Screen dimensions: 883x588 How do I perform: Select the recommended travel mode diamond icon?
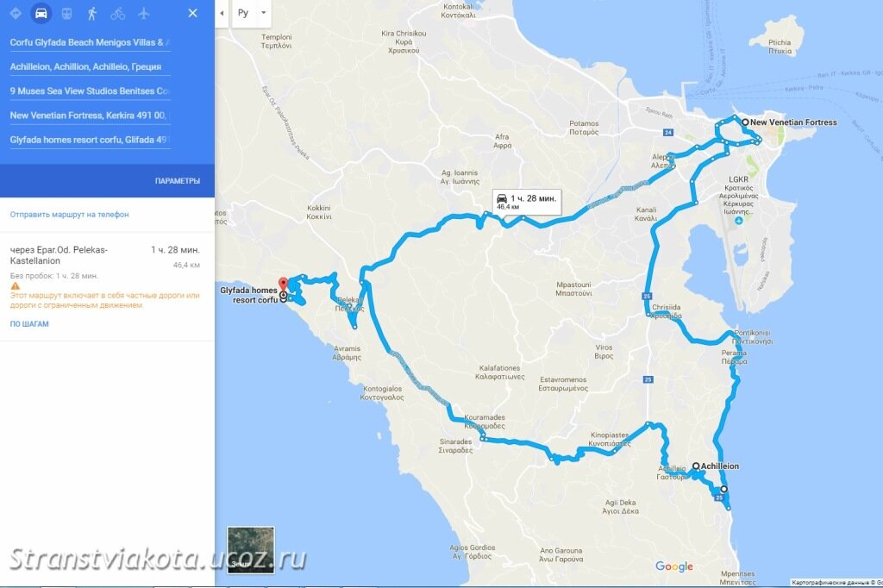(x=16, y=13)
